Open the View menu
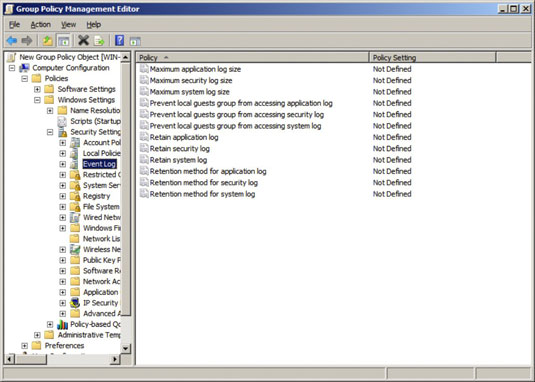 point(69,25)
